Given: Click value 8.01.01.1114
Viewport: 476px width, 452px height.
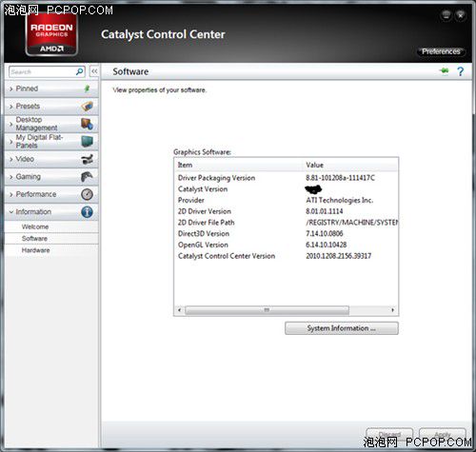Looking at the screenshot, I should coord(325,211).
